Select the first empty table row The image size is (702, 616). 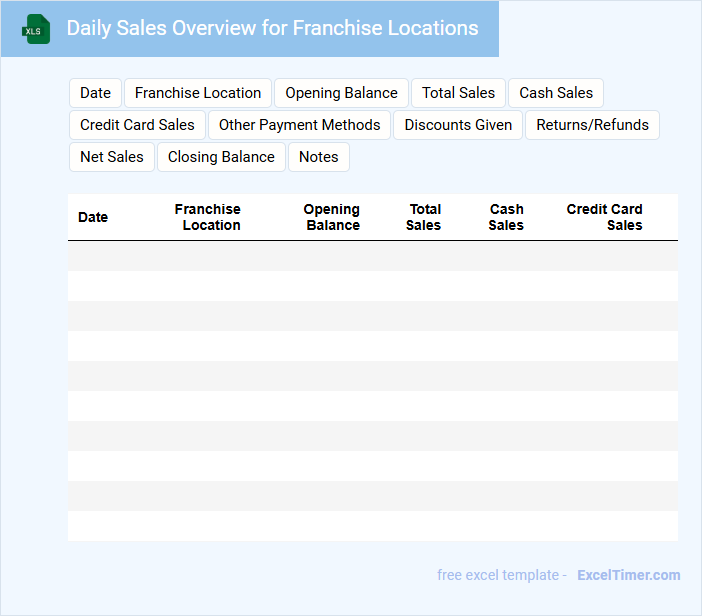[x=372, y=256]
